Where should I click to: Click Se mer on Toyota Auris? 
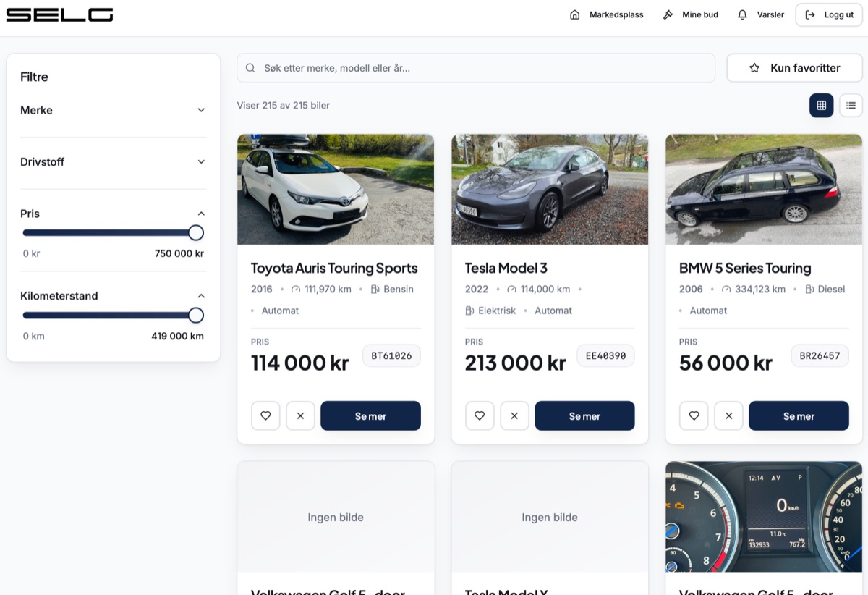click(x=370, y=416)
